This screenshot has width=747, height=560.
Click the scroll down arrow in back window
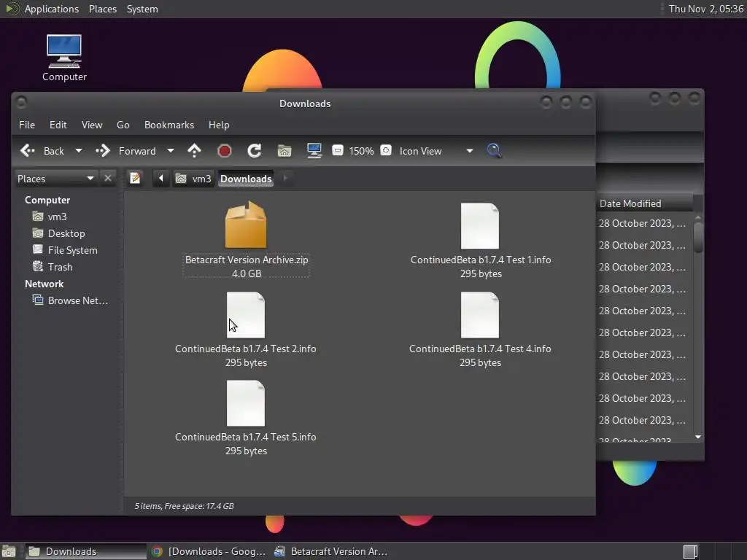pyautogui.click(x=698, y=437)
